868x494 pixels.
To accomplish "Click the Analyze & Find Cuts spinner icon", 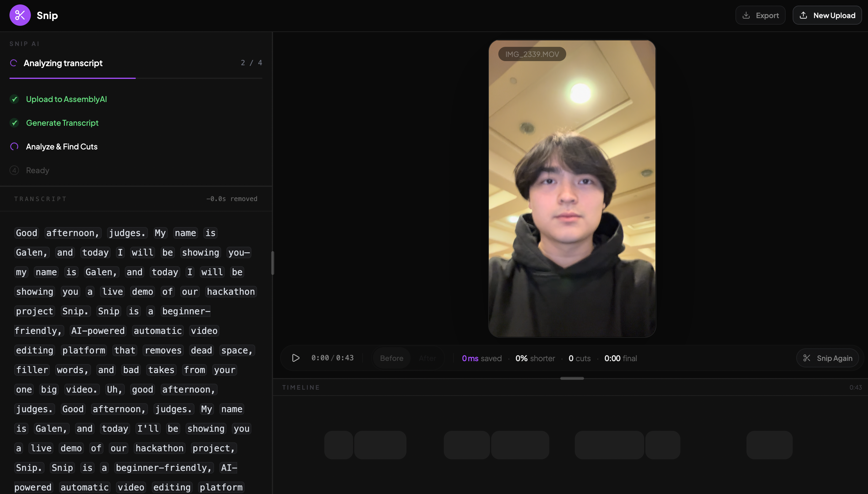I will click(14, 146).
